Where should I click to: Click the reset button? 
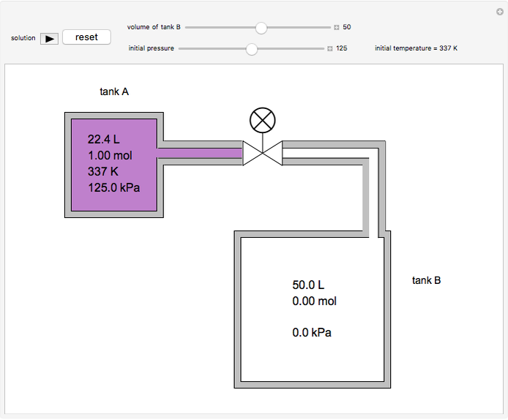86,37
